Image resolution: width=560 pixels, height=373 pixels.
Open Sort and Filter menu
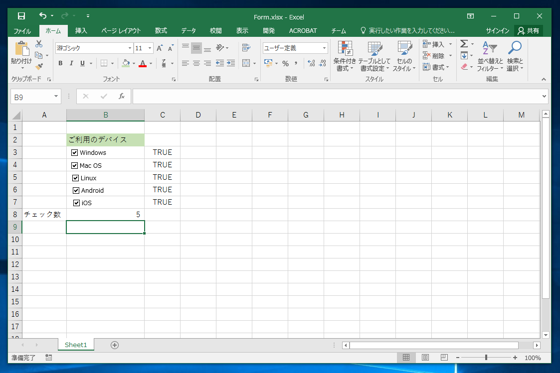490,56
